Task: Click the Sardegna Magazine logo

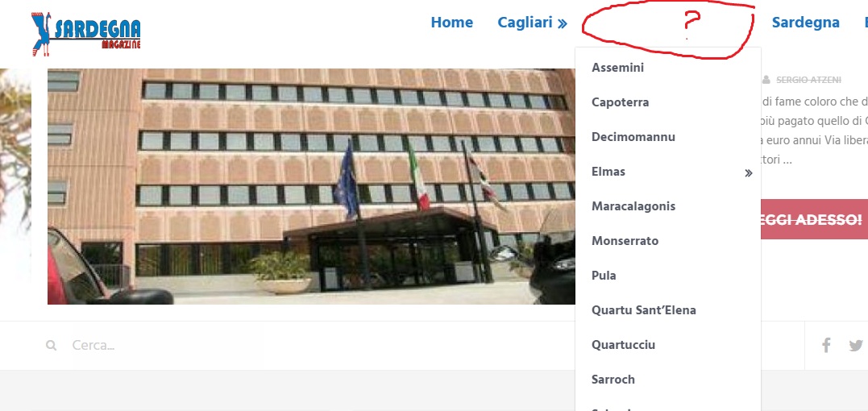Action: 85,34
